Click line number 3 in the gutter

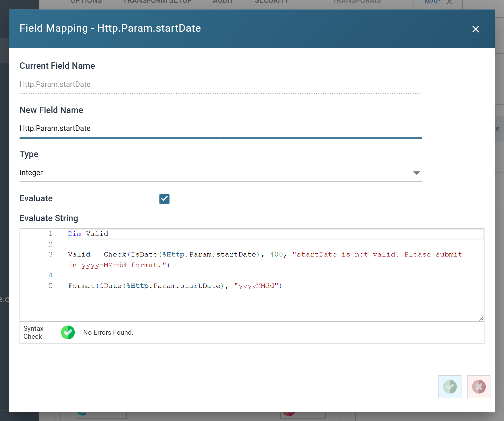51,254
